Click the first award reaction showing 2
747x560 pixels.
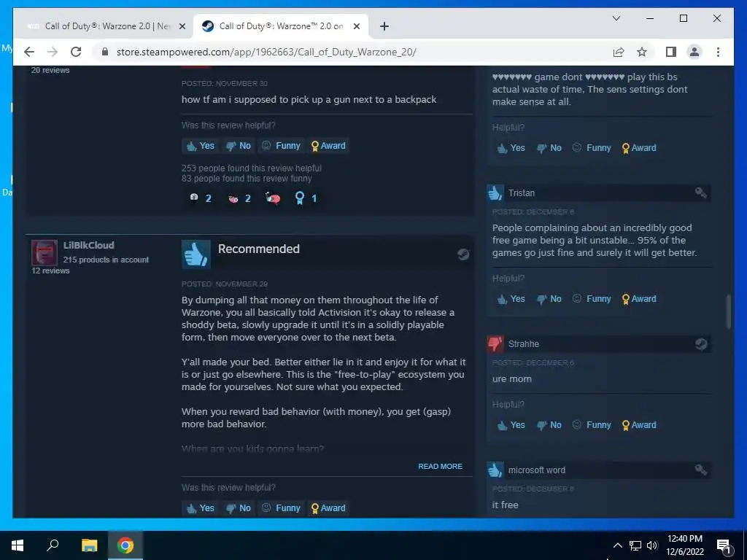[x=201, y=198]
